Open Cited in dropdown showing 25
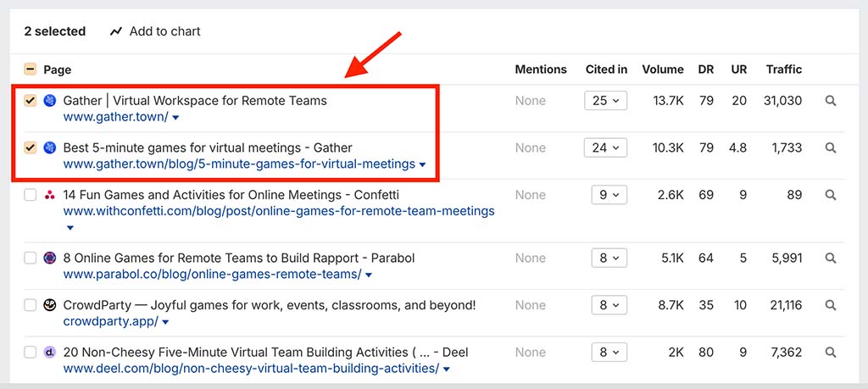Screen dimensions: 868x389 point(605,101)
